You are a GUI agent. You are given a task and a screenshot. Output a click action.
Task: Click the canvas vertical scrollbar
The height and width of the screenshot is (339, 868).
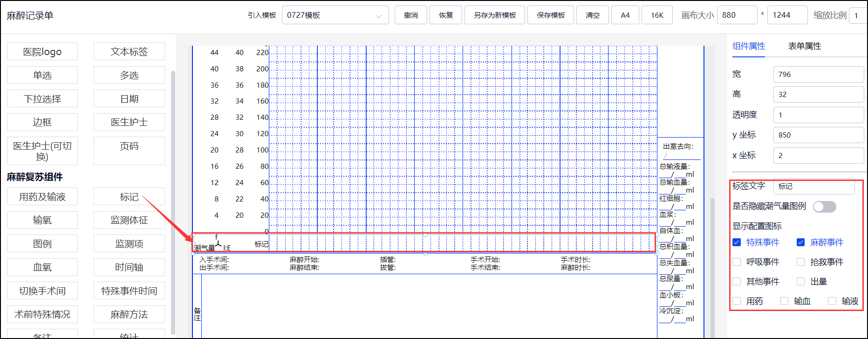coord(712,268)
